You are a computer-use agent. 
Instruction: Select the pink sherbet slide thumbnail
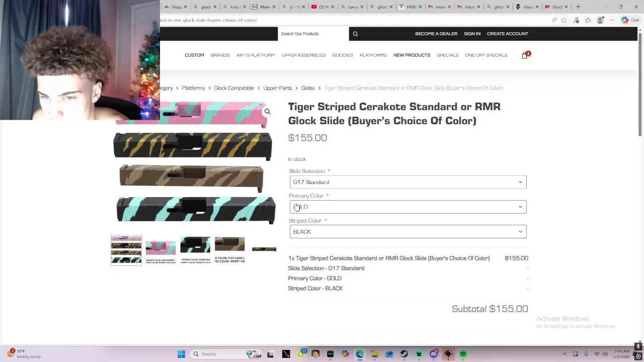pyautogui.click(x=160, y=250)
